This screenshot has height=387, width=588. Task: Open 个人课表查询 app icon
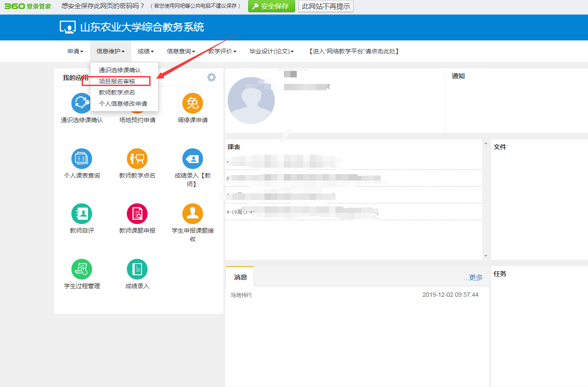coord(82,159)
